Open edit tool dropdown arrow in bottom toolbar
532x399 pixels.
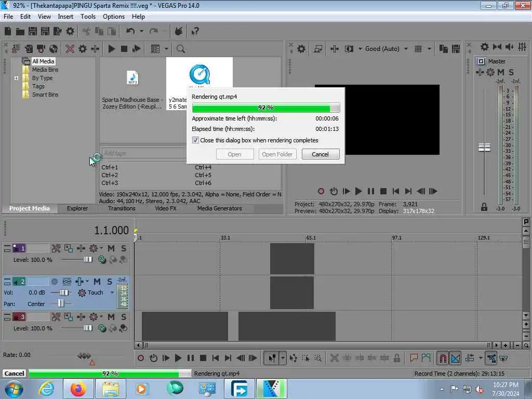[x=282, y=358]
